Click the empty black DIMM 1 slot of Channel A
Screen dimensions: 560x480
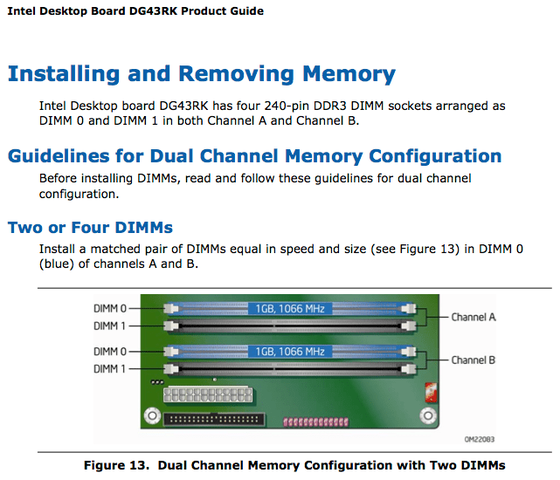(290, 326)
